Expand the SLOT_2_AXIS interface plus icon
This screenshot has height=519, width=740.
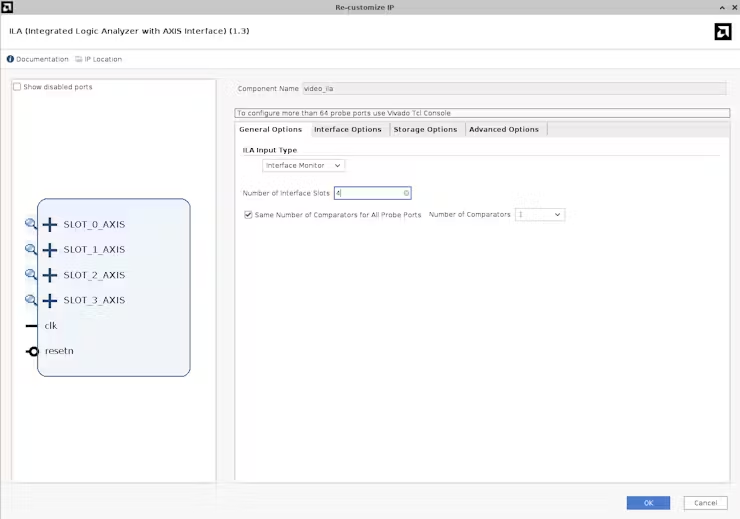click(x=50, y=275)
